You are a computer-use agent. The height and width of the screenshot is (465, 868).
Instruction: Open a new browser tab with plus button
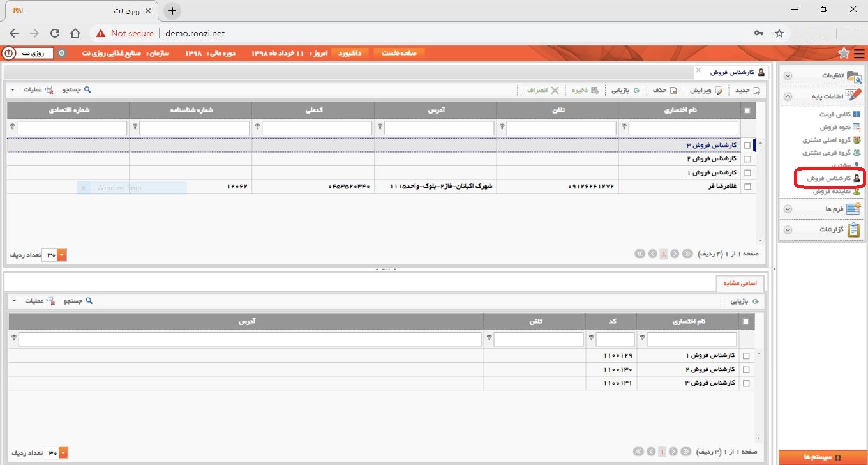[x=172, y=11]
